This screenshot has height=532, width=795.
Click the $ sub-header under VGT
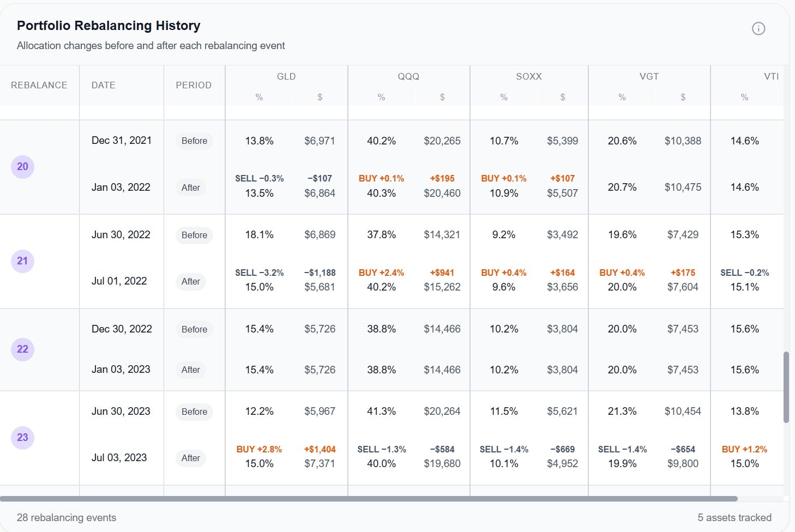coord(683,97)
